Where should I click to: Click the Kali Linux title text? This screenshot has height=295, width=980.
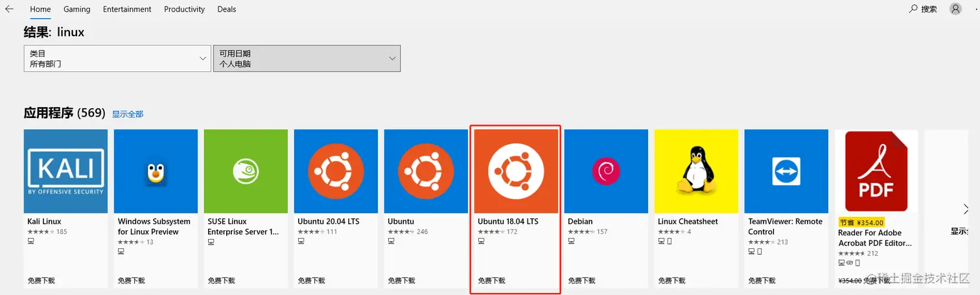click(44, 222)
